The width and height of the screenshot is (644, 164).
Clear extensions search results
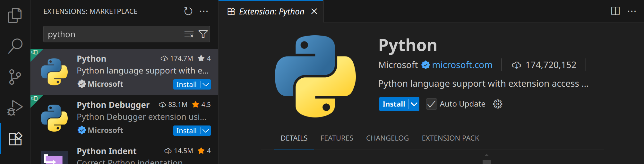coord(189,34)
